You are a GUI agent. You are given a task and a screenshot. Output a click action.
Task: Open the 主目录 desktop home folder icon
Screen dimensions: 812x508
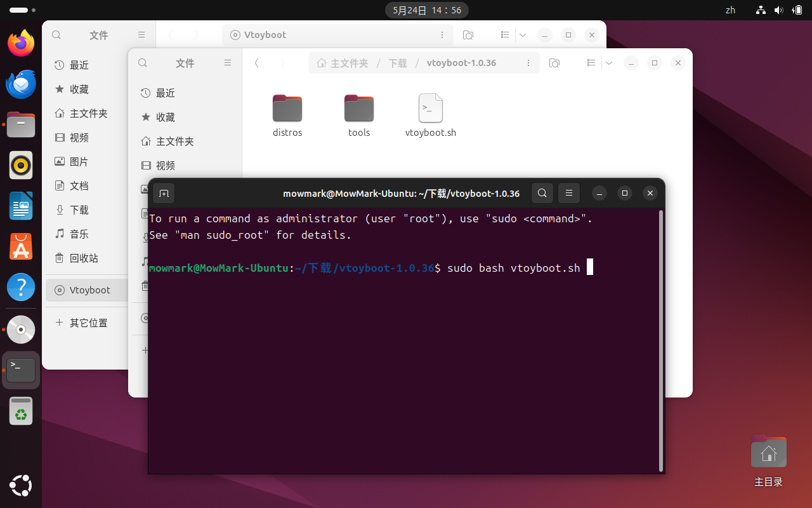(768, 461)
